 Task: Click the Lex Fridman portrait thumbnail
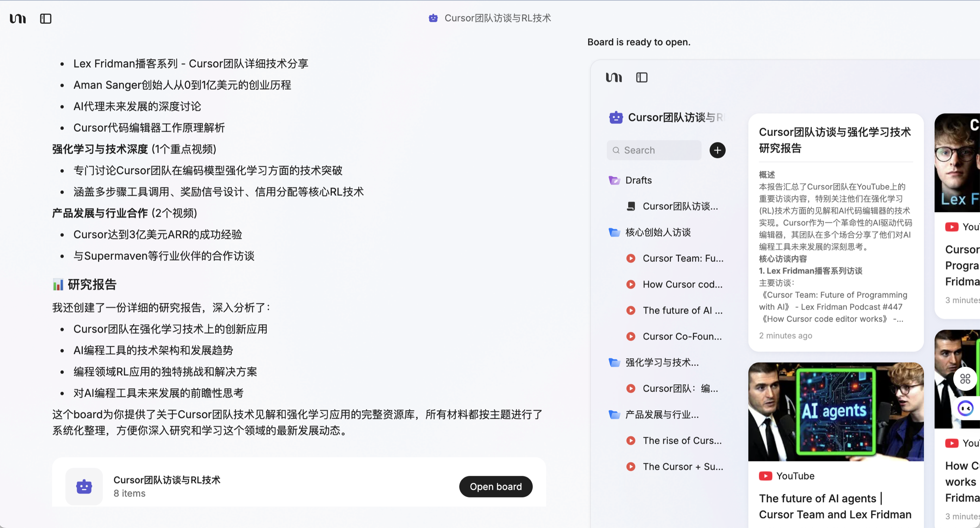click(957, 163)
